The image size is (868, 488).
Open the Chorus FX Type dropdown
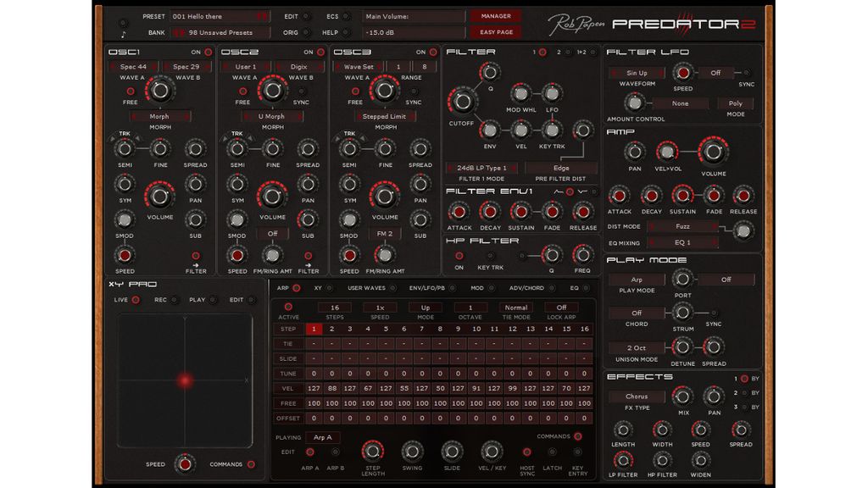(637, 396)
